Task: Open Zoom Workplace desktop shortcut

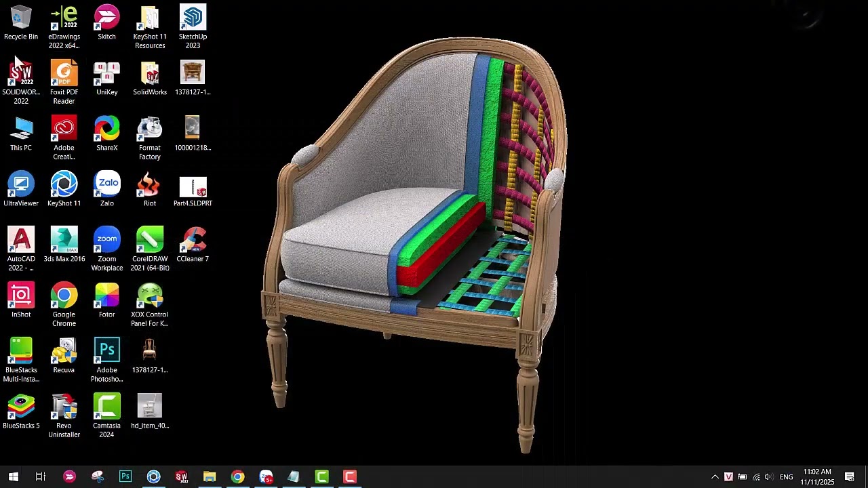Action: tap(107, 249)
